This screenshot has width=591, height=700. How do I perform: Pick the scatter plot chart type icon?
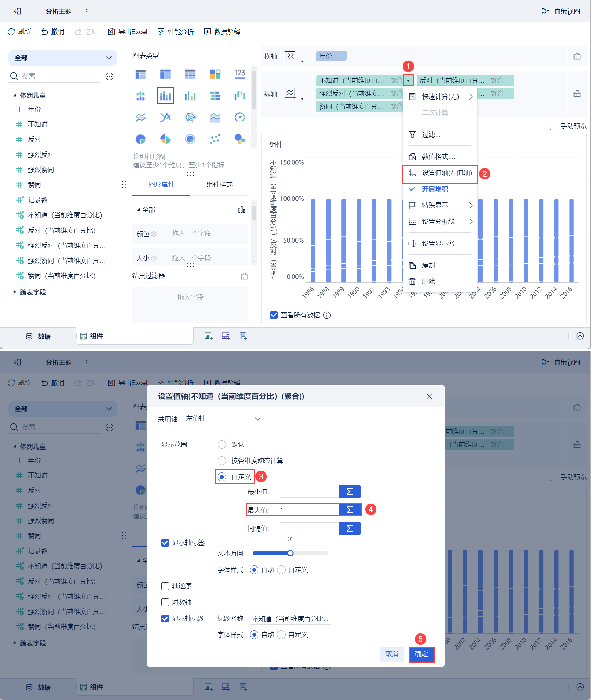coord(215,139)
